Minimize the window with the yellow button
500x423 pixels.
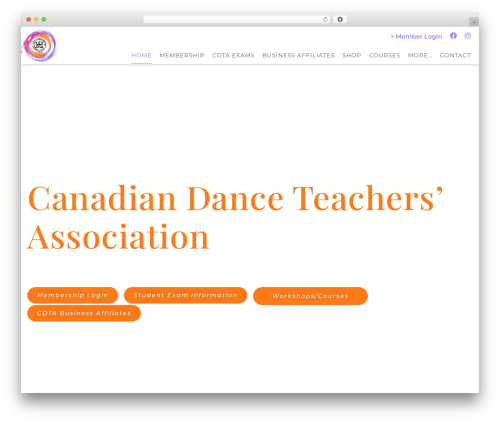(x=36, y=20)
